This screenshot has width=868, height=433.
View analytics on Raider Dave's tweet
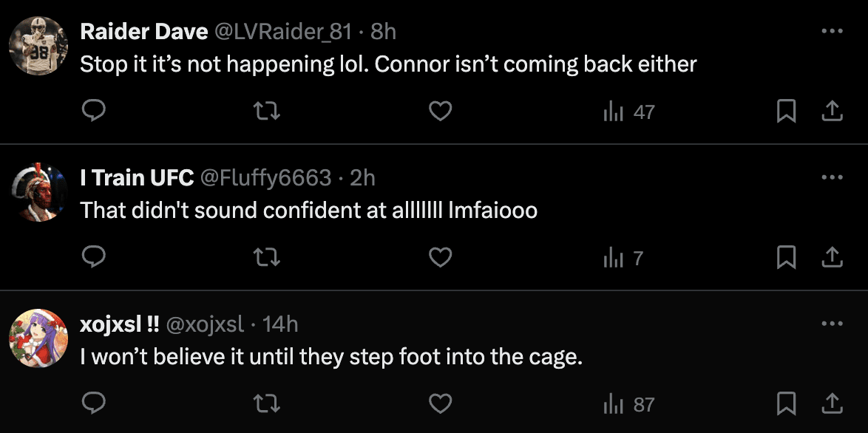point(629,112)
